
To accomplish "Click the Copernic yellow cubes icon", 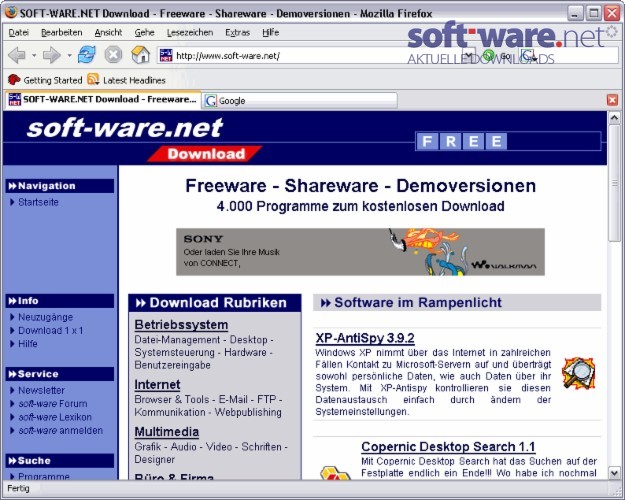I will tap(335, 473).
